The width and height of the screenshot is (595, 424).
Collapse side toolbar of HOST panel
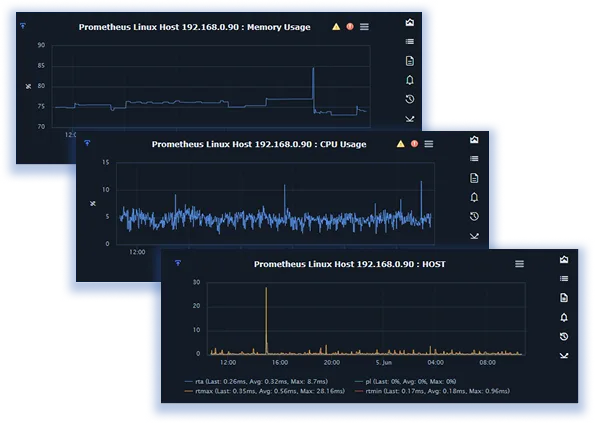(564, 356)
